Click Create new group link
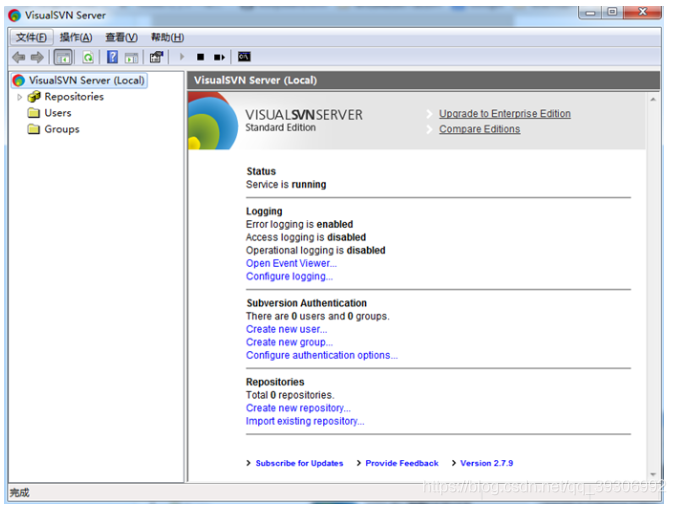The image size is (676, 505). click(x=289, y=342)
